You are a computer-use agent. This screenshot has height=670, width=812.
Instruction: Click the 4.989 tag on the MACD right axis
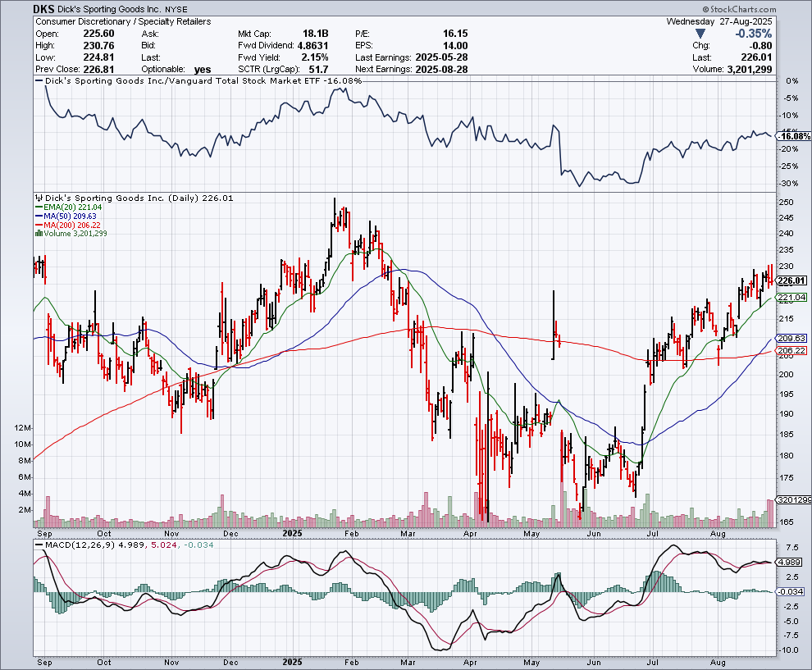[x=790, y=563]
